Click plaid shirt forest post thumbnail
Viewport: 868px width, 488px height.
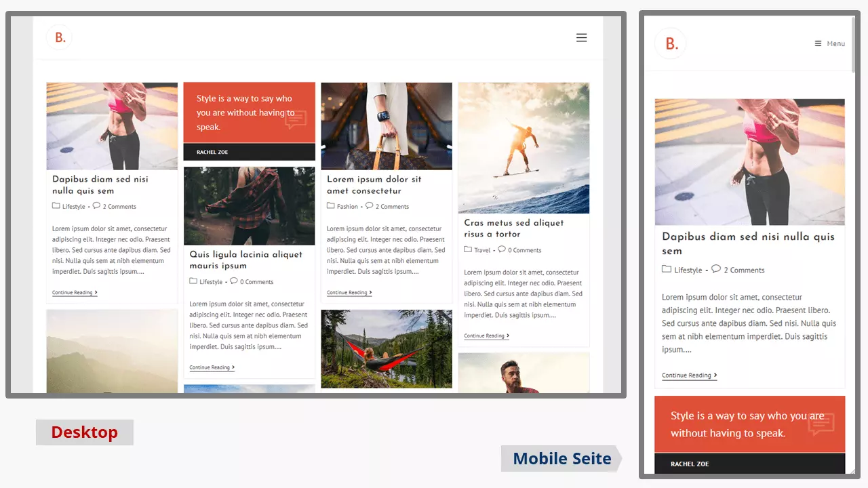coord(250,206)
